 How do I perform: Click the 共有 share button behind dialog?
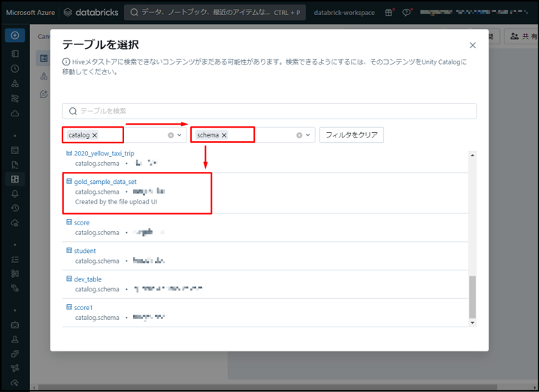pos(521,36)
